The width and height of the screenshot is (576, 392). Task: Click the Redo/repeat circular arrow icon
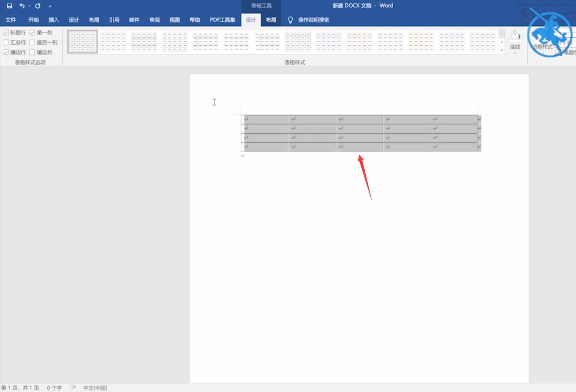coord(38,6)
